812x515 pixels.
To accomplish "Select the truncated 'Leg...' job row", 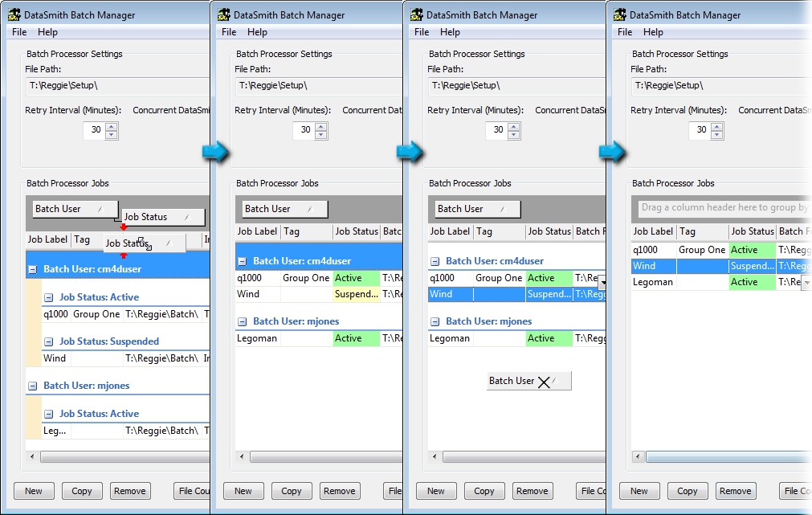I will (x=55, y=431).
